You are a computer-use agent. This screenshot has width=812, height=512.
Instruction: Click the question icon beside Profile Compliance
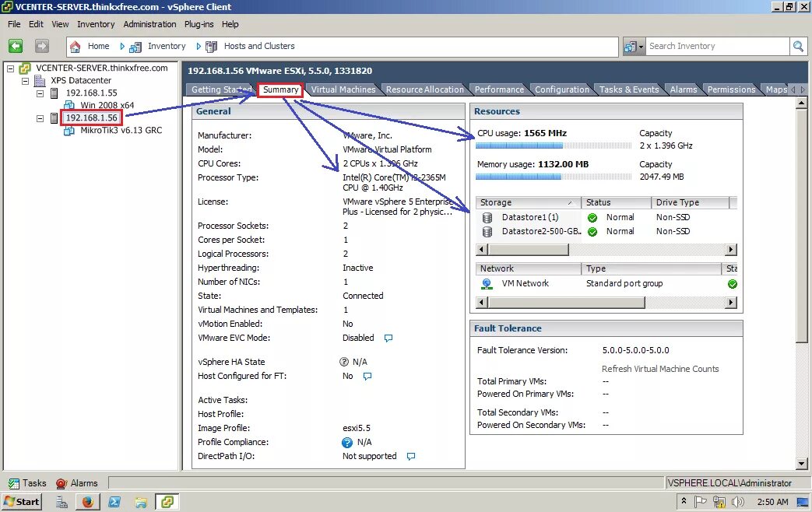point(347,443)
